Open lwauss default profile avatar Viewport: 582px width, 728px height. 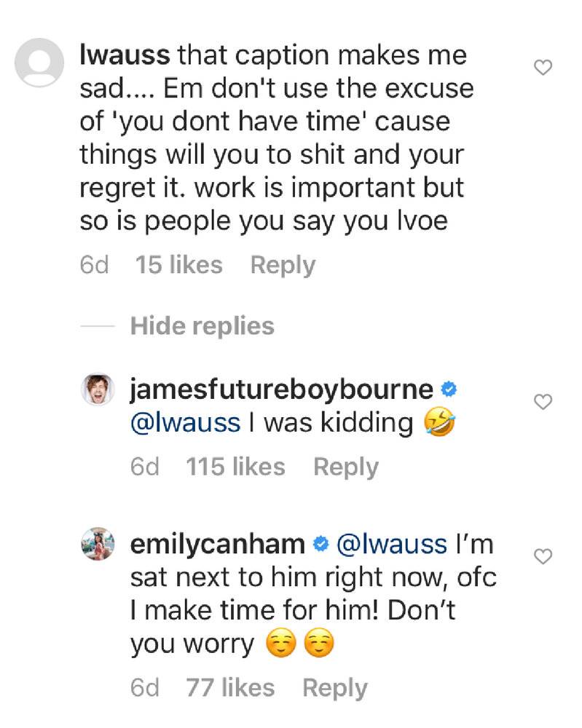(x=39, y=63)
